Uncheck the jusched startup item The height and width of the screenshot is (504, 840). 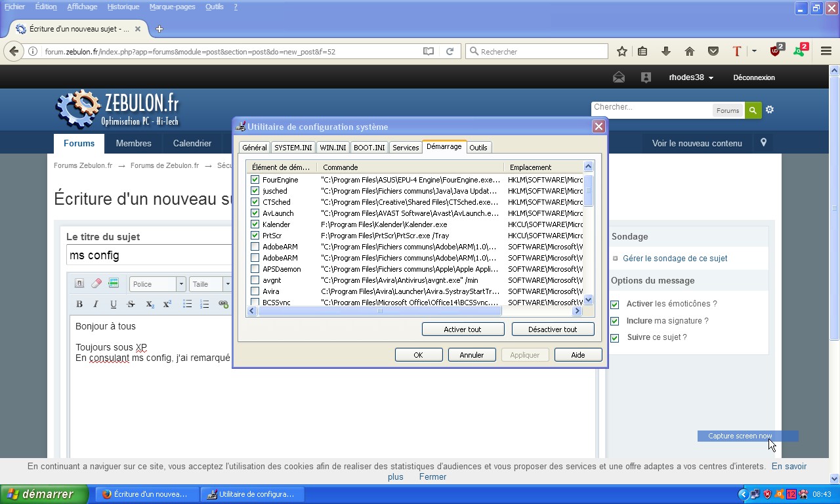tap(255, 191)
